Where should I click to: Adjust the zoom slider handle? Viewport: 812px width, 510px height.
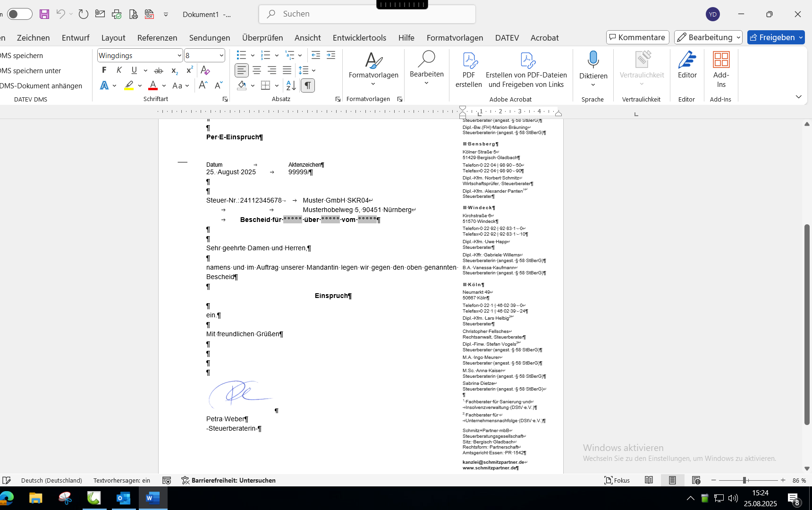coord(744,480)
